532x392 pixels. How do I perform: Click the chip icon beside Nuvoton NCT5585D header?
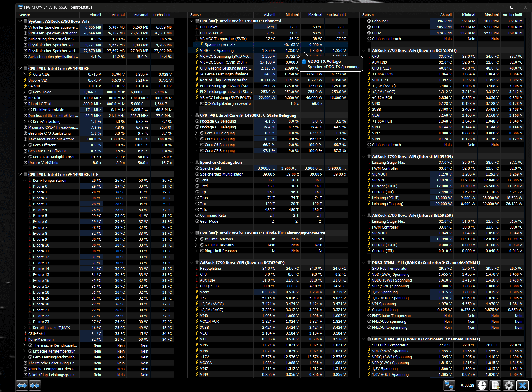click(369, 51)
